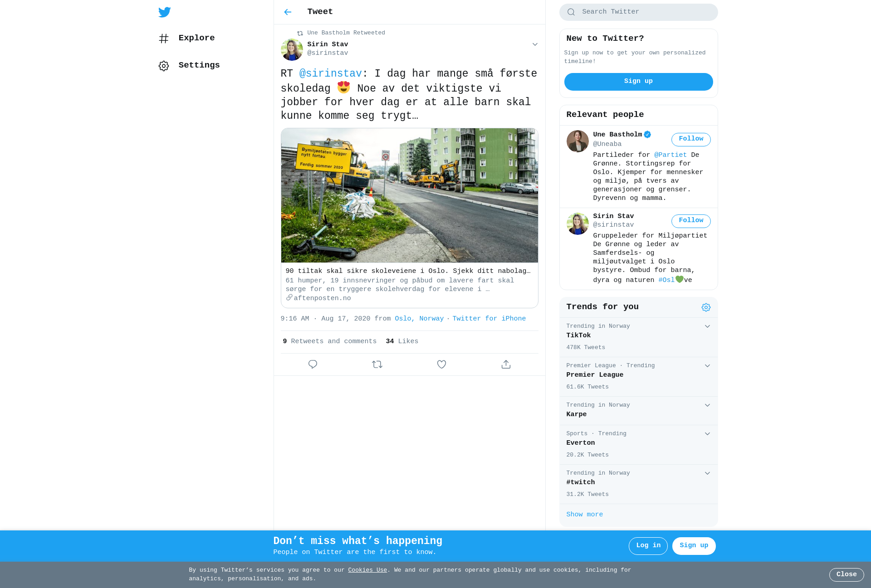
Task: Open the tweet options chevron menu
Action: tap(535, 44)
